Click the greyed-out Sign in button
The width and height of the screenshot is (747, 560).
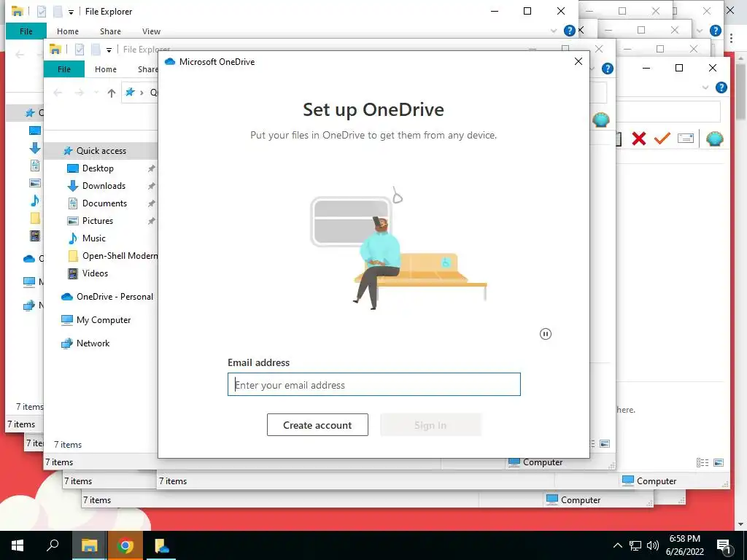pyautogui.click(x=430, y=425)
